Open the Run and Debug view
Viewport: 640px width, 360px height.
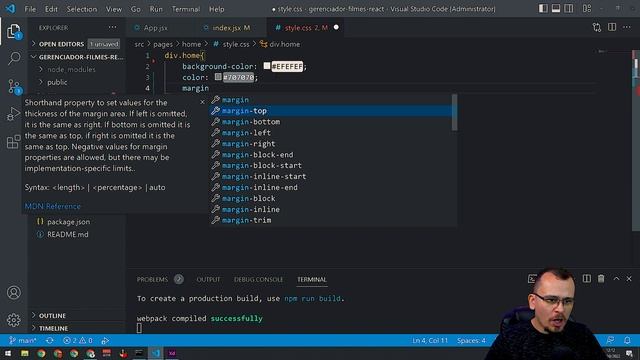[x=13, y=114]
